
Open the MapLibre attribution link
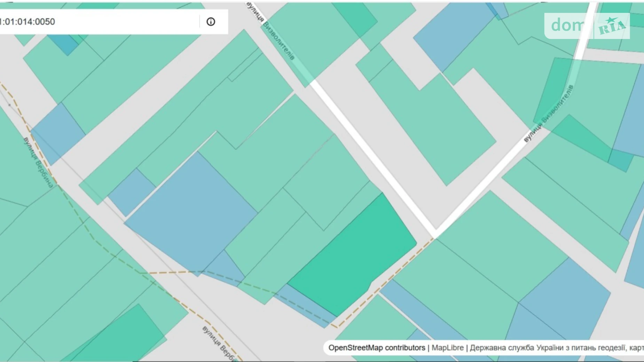[447, 348]
